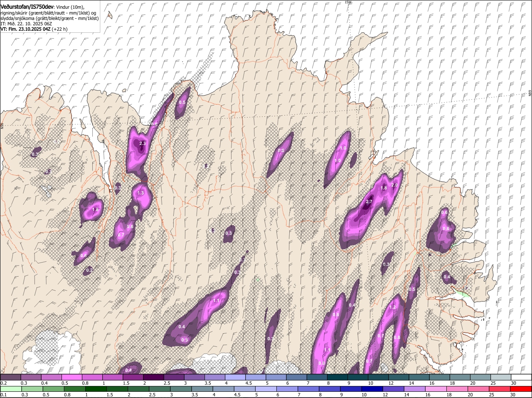The image size is (532, 398).
Task: Pick the upper legend swatch between 5 and 6
Action: pos(276,377)
